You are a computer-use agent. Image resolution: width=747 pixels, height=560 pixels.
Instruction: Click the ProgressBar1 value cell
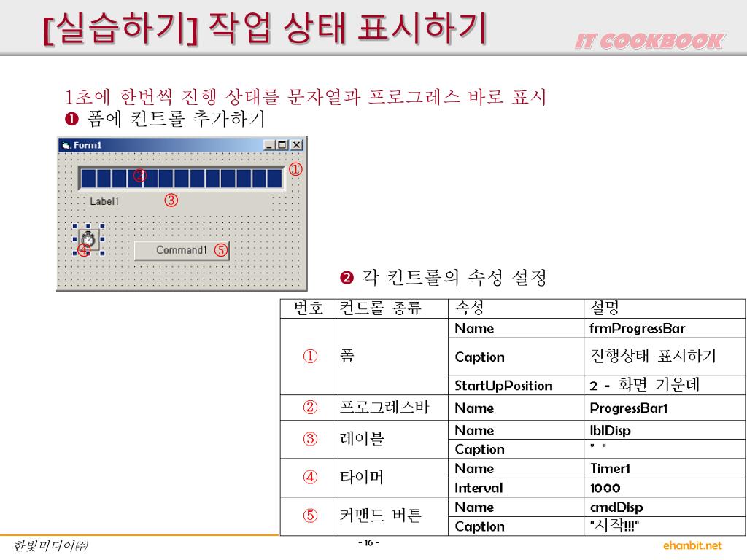pos(665,408)
